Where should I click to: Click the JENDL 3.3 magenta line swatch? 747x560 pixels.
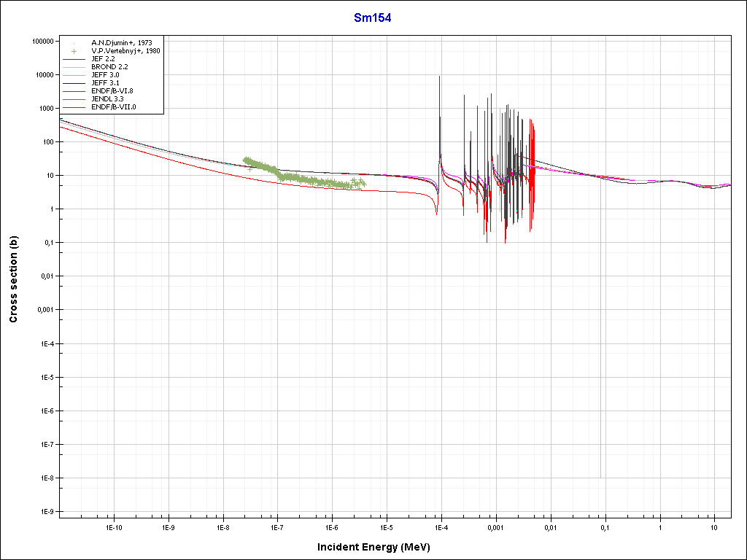pos(74,99)
